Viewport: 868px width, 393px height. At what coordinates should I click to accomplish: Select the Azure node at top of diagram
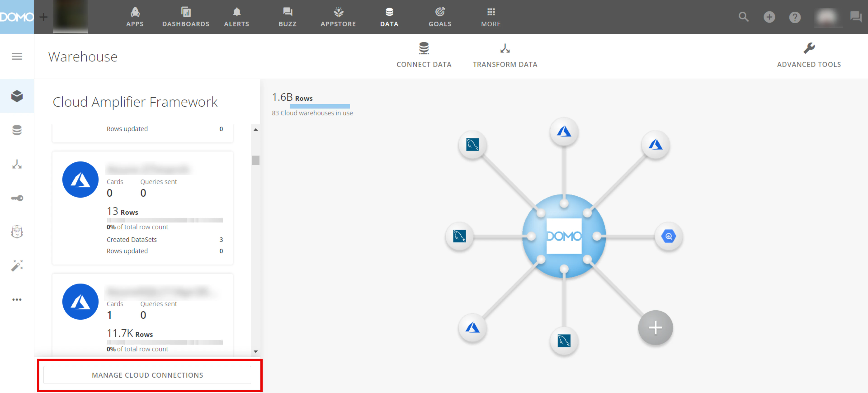pos(564,131)
